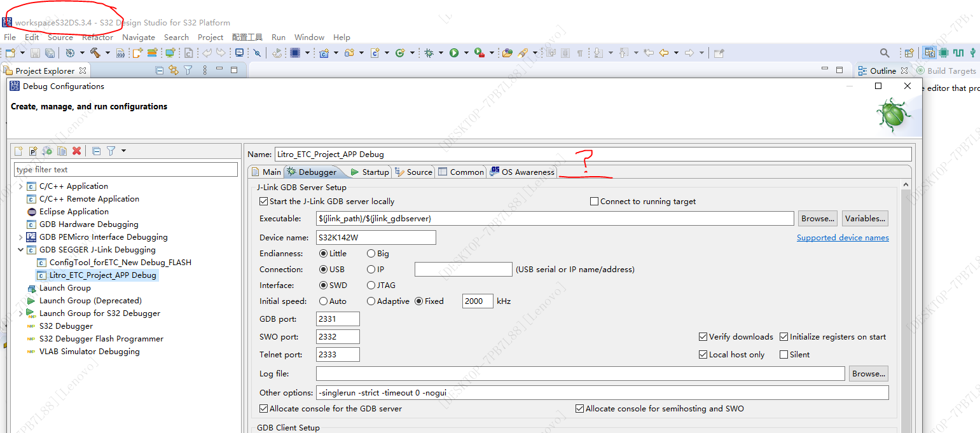Click the debug bug icon in the toolbar
This screenshot has height=433, width=980.
coord(429,53)
